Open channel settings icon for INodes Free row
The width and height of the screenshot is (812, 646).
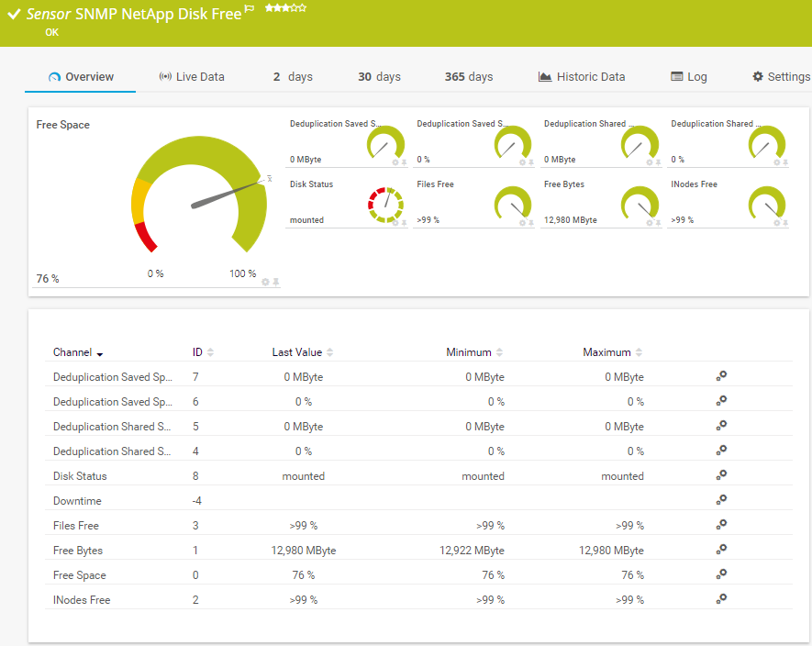tap(722, 599)
